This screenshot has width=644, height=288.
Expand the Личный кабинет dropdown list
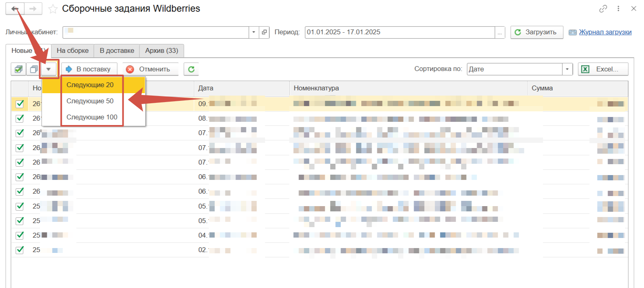[x=254, y=32]
